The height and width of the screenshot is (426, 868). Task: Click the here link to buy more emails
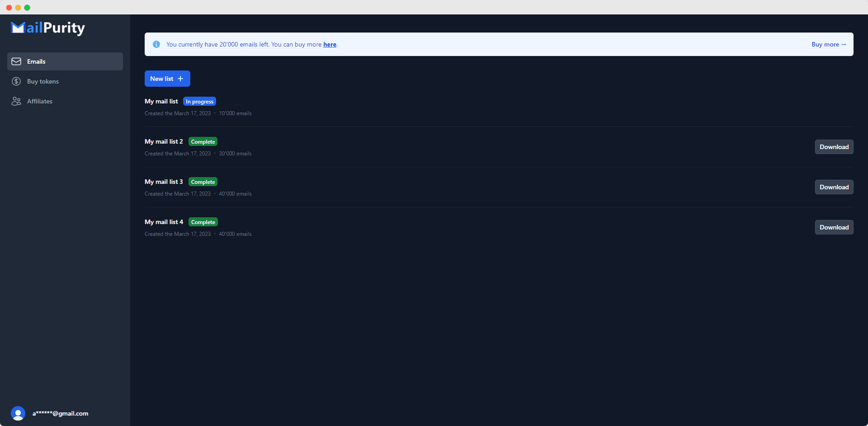pos(329,44)
